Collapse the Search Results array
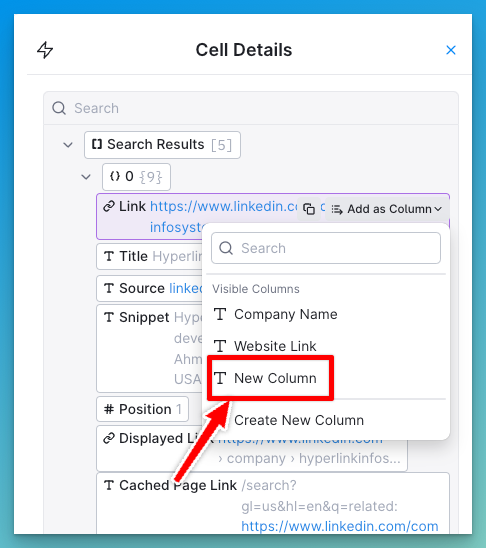The width and height of the screenshot is (486, 548). [x=68, y=145]
